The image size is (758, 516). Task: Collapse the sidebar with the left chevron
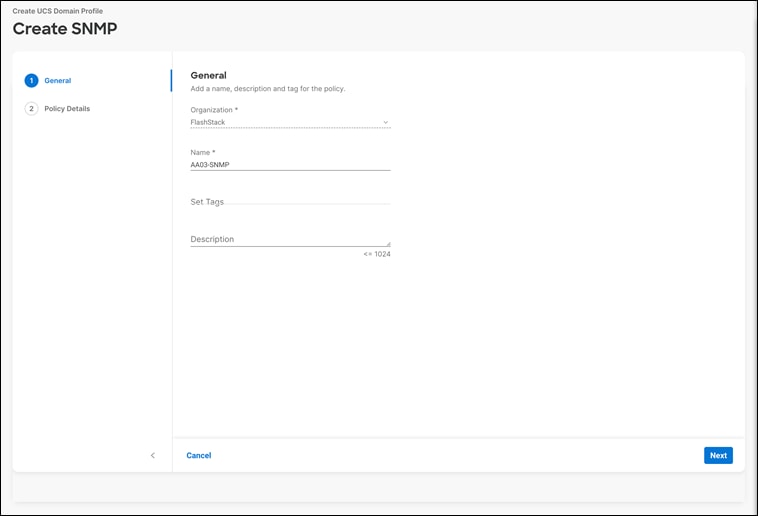153,456
